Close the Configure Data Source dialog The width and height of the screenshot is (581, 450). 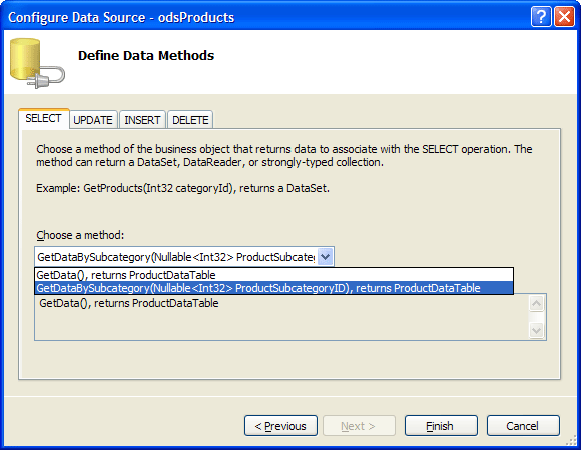pyautogui.click(x=564, y=17)
